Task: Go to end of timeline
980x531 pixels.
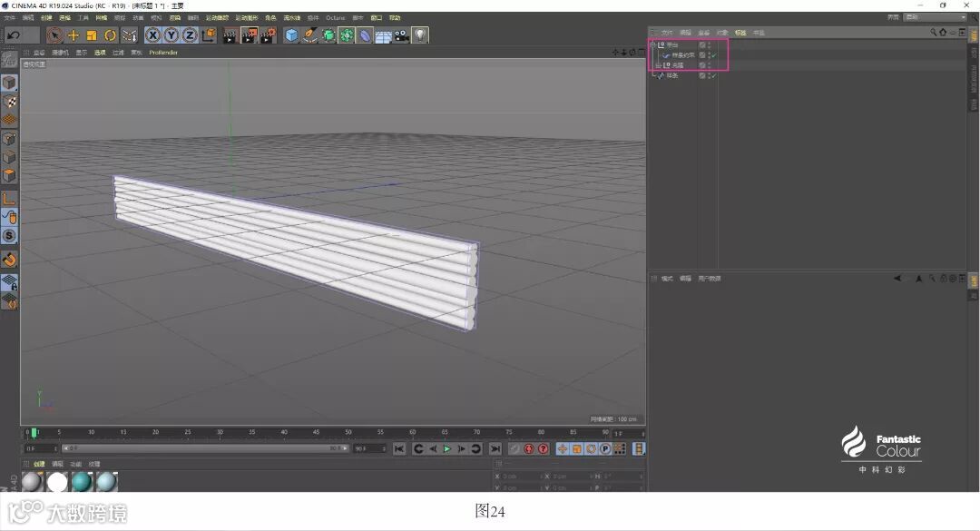Action: point(495,449)
